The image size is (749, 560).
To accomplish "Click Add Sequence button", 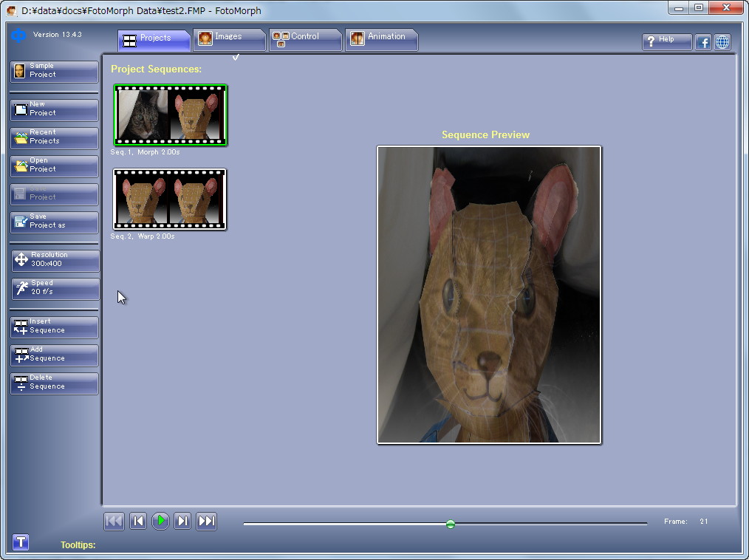I will click(54, 355).
